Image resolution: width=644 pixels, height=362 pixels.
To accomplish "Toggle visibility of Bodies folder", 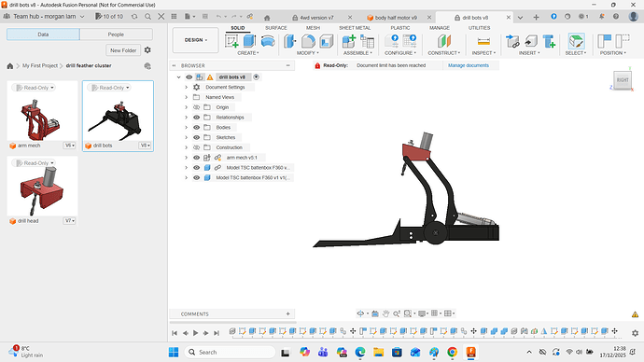I will pos(196,127).
